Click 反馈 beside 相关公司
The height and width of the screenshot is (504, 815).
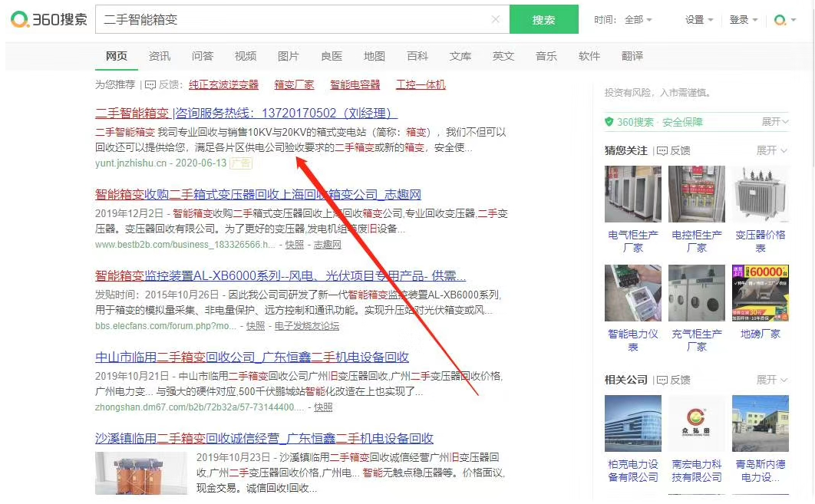click(x=674, y=380)
